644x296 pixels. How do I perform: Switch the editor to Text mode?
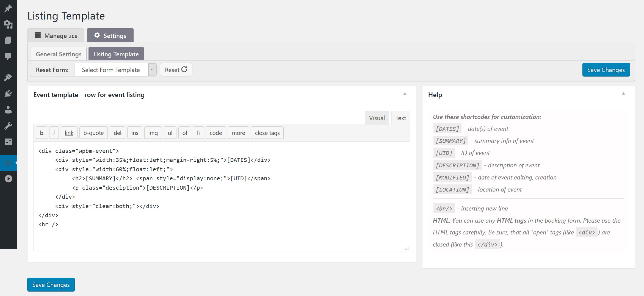(400, 118)
